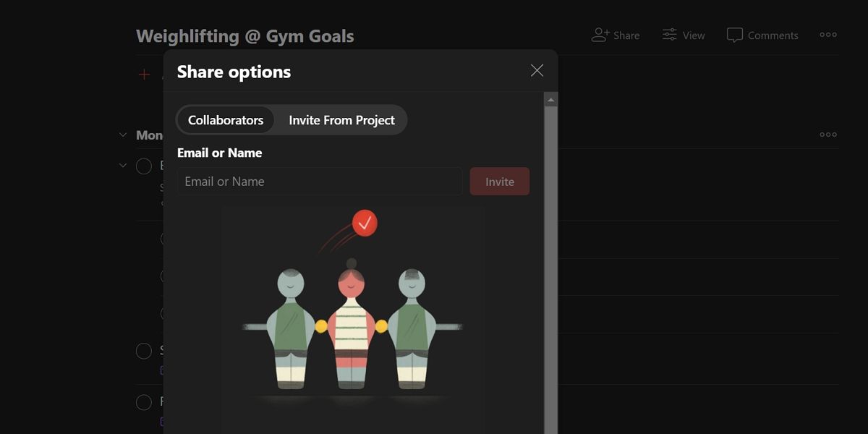
Task: Complete the task circle below the dialog
Action: (144, 351)
